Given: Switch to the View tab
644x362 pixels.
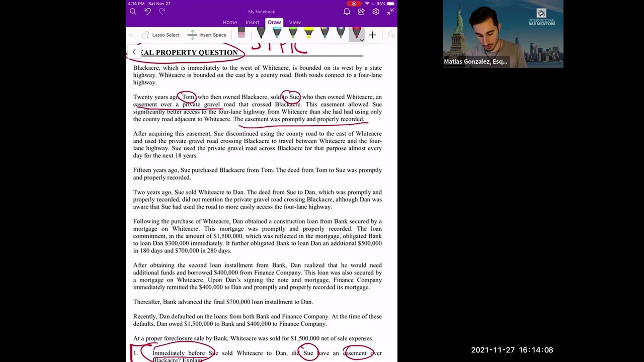Looking at the screenshot, I should pyautogui.click(x=295, y=22).
